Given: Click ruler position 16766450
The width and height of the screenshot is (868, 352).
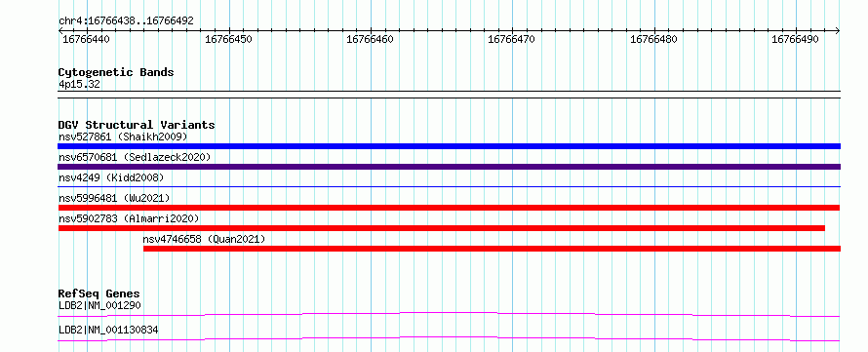Looking at the screenshot, I should click(228, 39).
